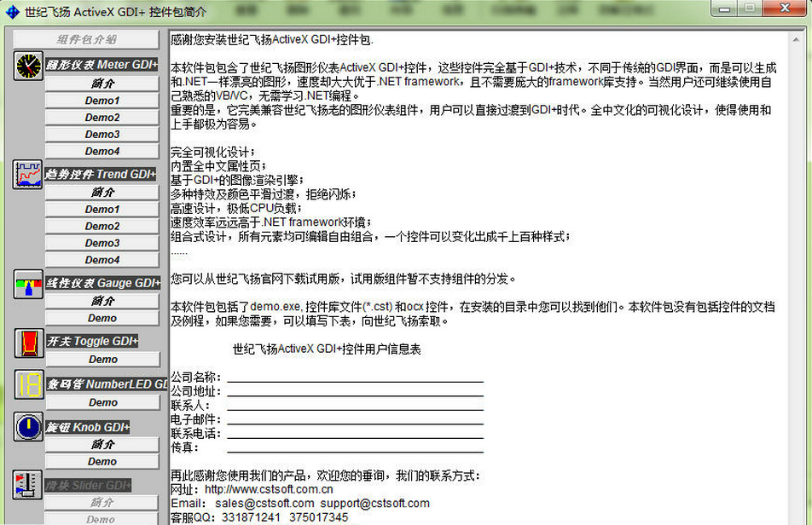Launch Demo under Knob GDI+
The height and width of the screenshot is (525, 812).
(102, 461)
